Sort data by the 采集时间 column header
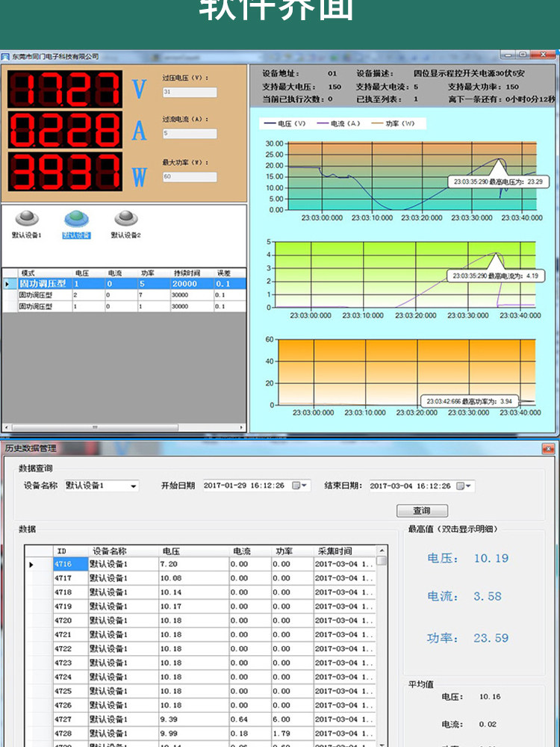Screen dimensions: 560x747 345,551
